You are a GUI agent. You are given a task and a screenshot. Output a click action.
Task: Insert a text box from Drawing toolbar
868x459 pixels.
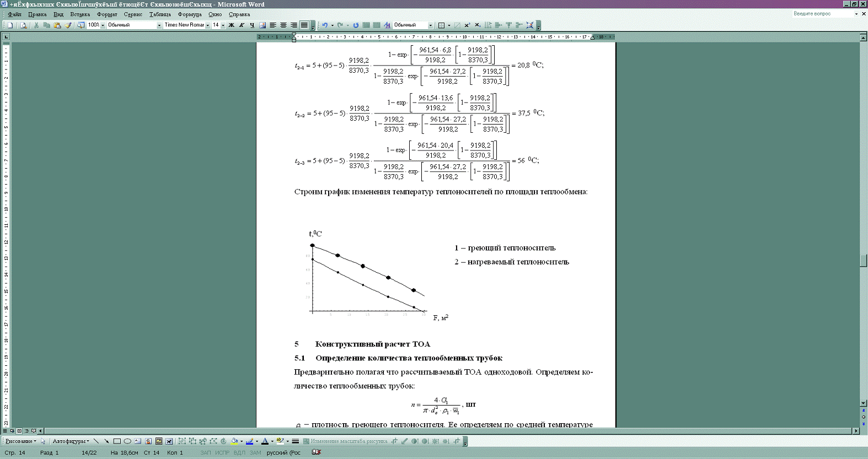click(138, 441)
